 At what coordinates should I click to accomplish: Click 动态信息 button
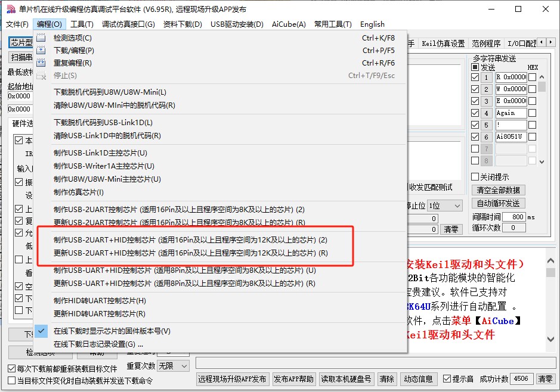(x=418, y=379)
